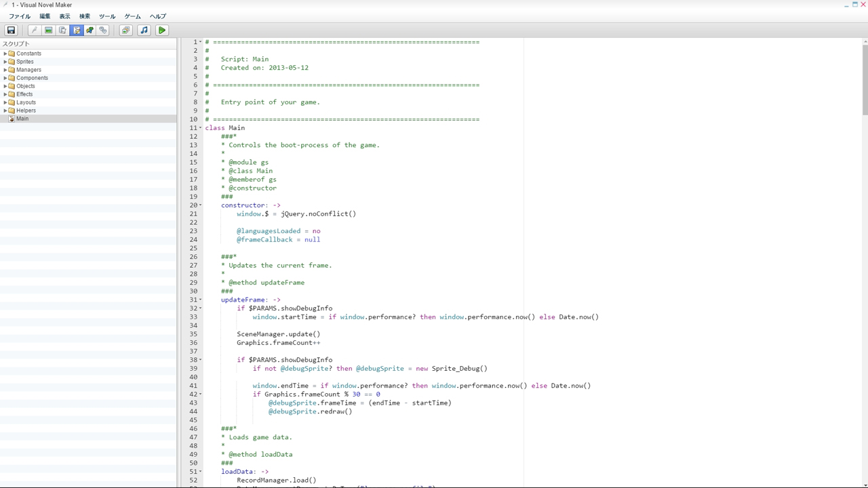The image size is (868, 488).
Task: Open the stacked image windows icon
Action: (x=125, y=30)
